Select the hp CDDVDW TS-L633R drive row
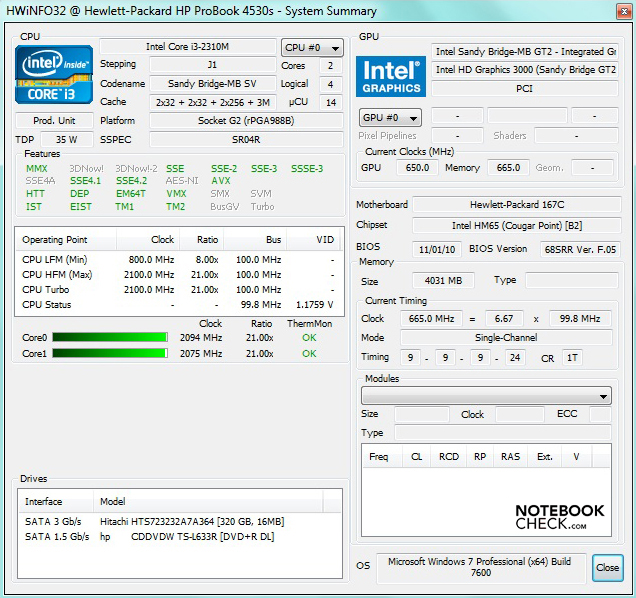This screenshot has width=636, height=598. pos(180,536)
